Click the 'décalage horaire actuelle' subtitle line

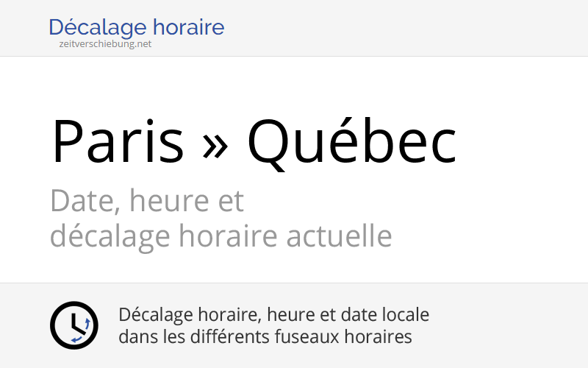(220, 237)
